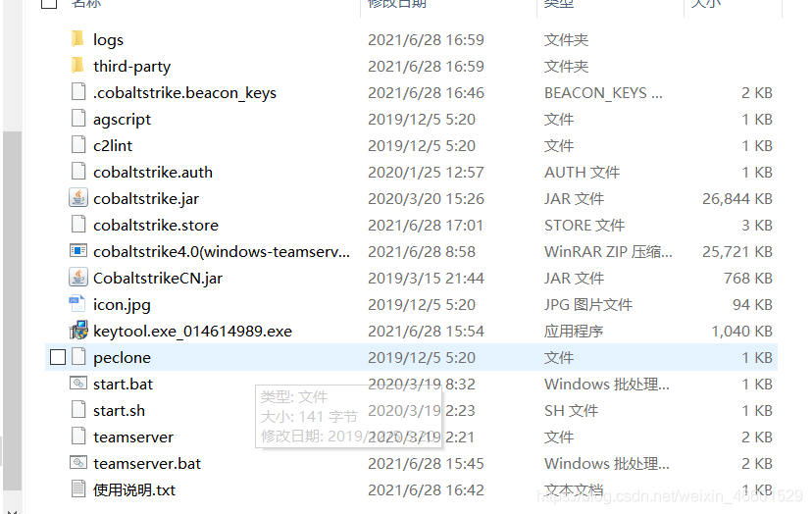Click the cobaltstrike.store file icon

click(78, 225)
